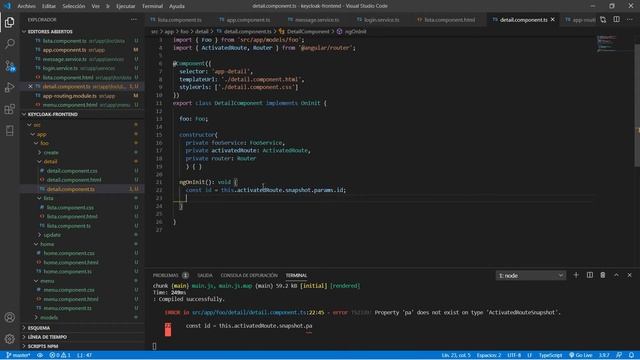Image resolution: width=640 pixels, height=360 pixels.
Task: Click the open changes icon in editor toolbar
Action: coord(603,20)
